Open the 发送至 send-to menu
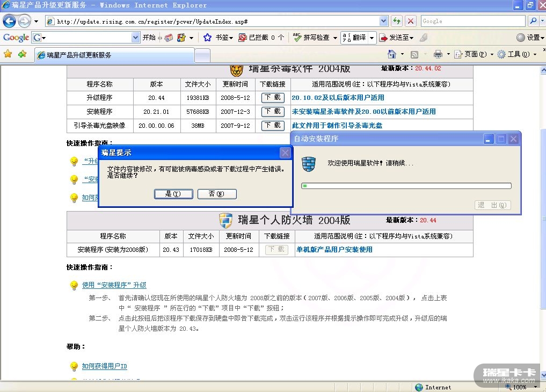 (396, 37)
